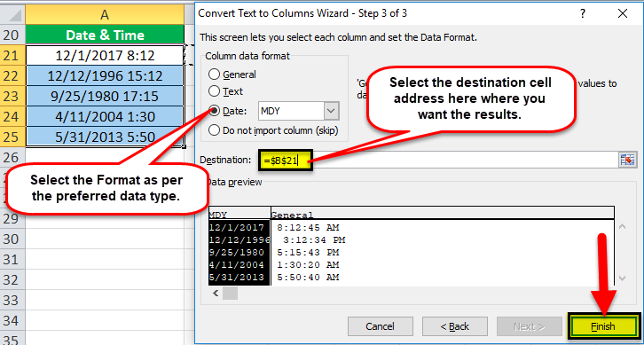Click preview date 4/11/2004
The image size is (644, 345).
pyautogui.click(x=237, y=265)
